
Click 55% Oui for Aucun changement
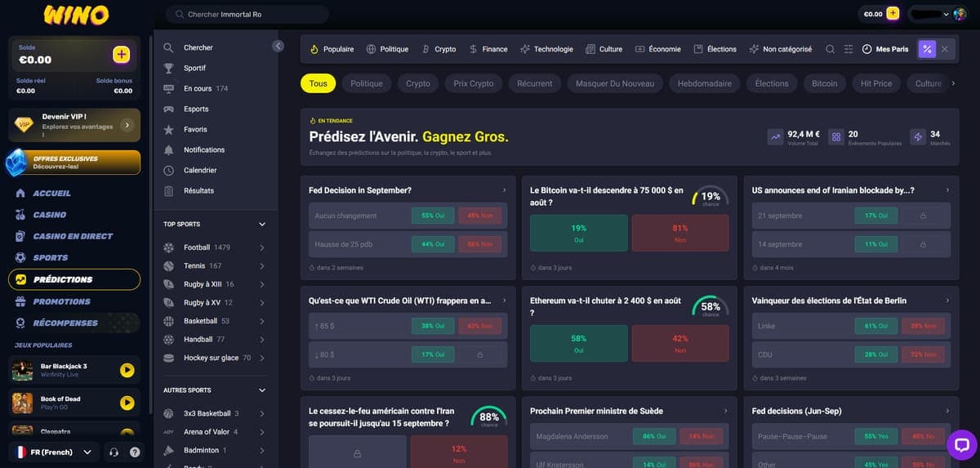(x=433, y=216)
